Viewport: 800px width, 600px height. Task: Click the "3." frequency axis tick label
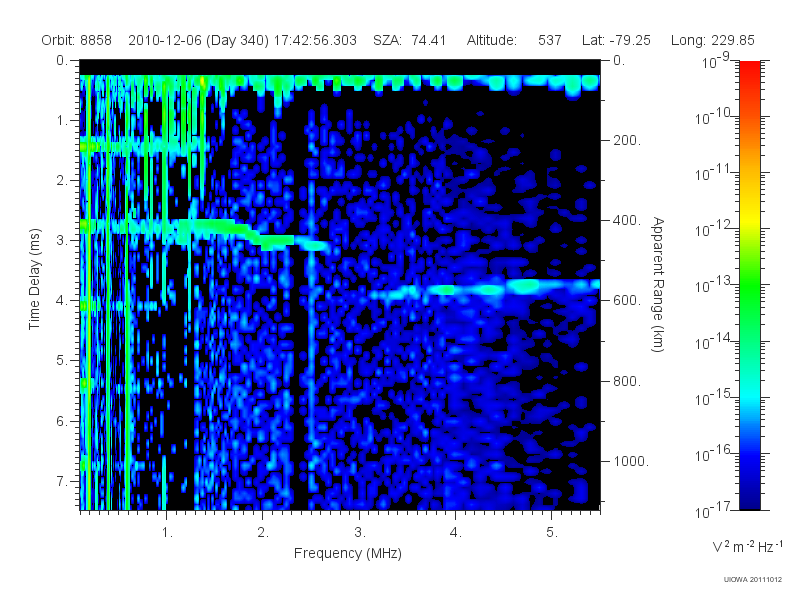[x=360, y=533]
